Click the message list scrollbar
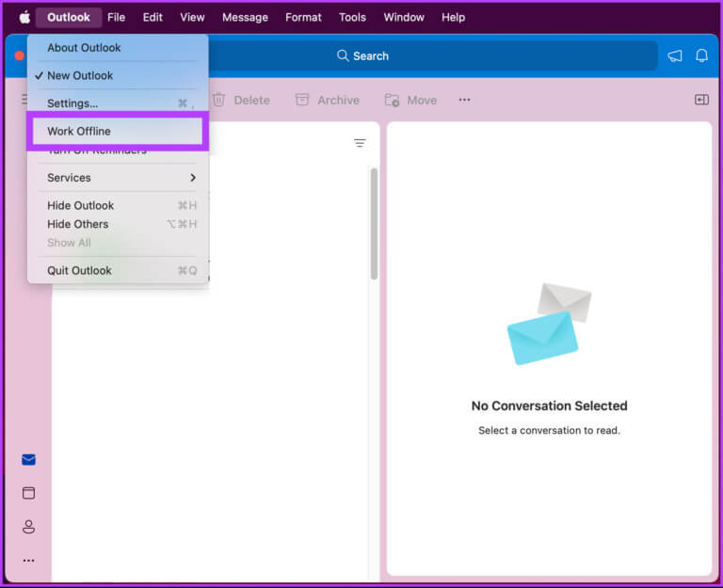 [x=374, y=224]
